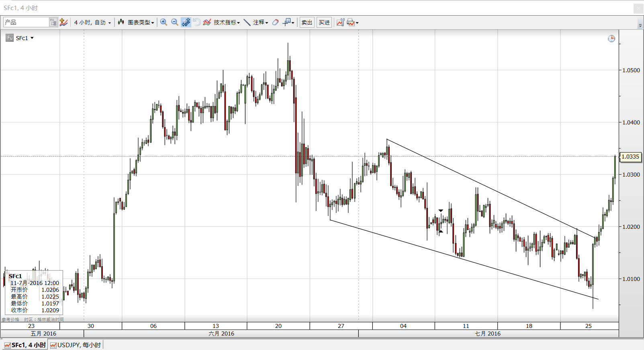Click the clock icon at chart top right
This screenshot has height=350, width=644.
click(611, 39)
